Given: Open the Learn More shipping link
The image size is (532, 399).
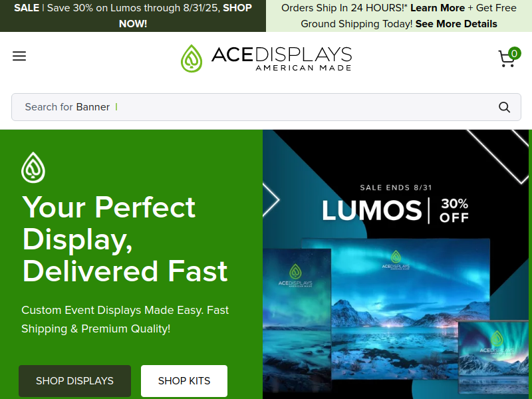Looking at the screenshot, I should pos(438,8).
